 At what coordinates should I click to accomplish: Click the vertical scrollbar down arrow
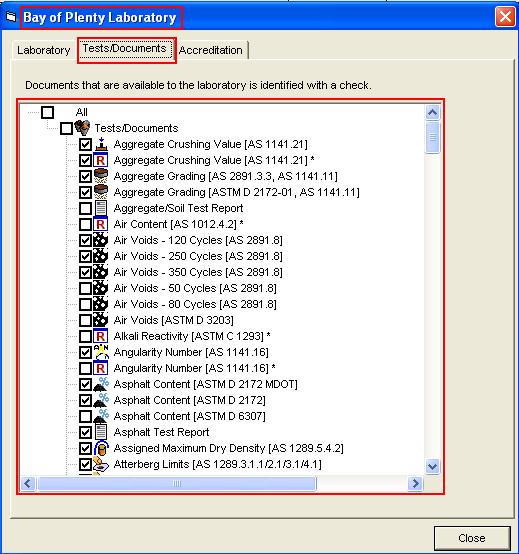pyautogui.click(x=432, y=466)
